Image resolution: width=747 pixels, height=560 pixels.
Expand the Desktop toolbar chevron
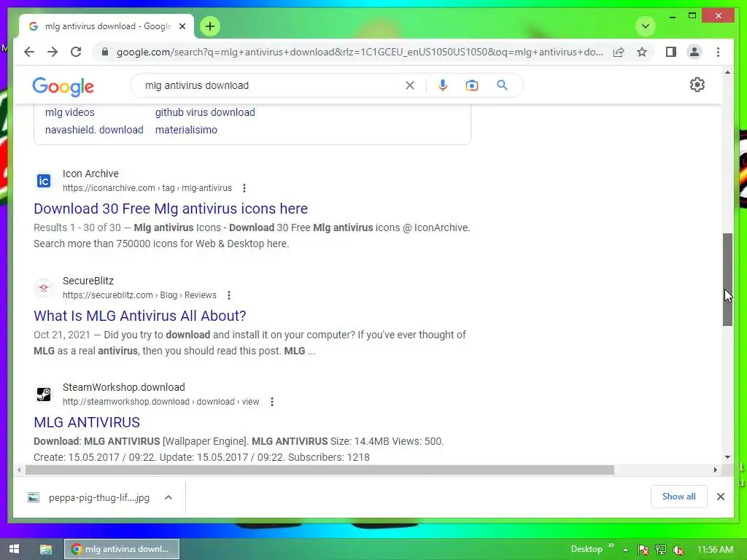[611, 545]
